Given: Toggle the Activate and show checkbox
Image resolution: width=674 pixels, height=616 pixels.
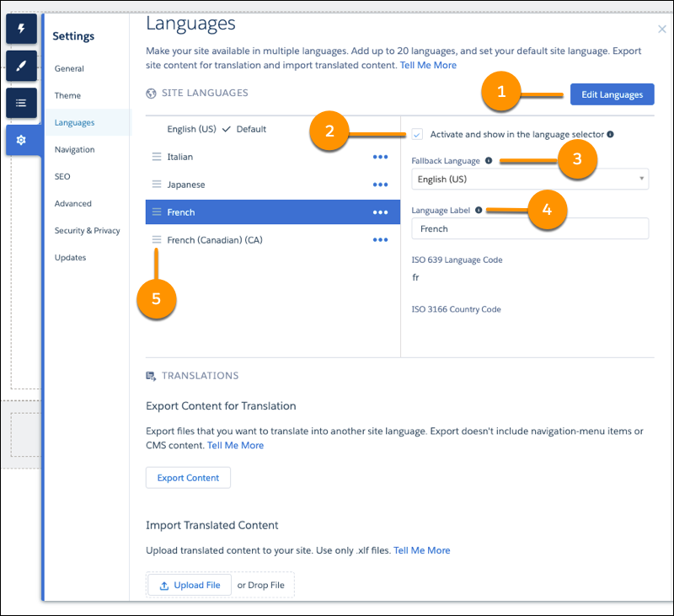Looking at the screenshot, I should (416, 134).
